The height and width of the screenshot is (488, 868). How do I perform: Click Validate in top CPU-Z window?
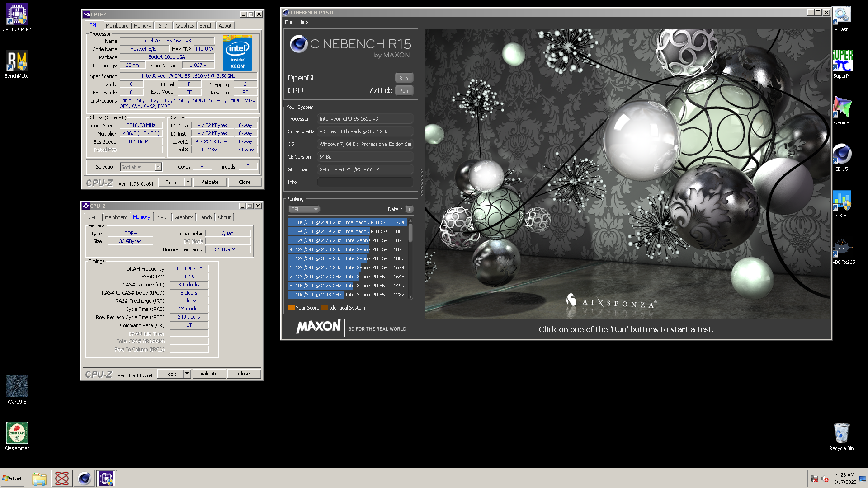[x=210, y=183]
